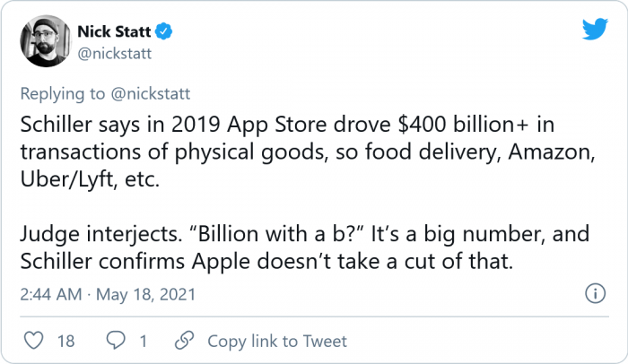Image resolution: width=628 pixels, height=364 pixels.
Task: Click the like count of 18
Action: coord(65,341)
